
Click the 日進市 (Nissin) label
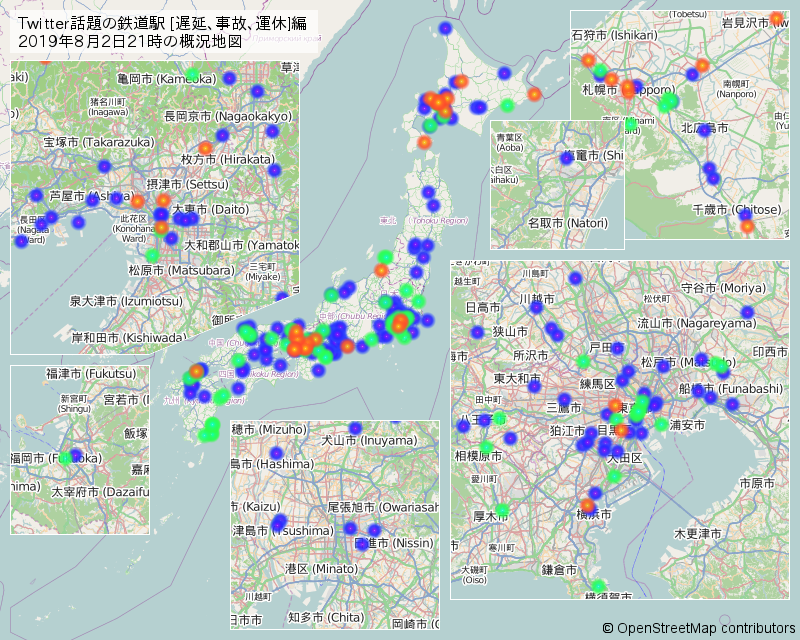pyautogui.click(x=394, y=543)
